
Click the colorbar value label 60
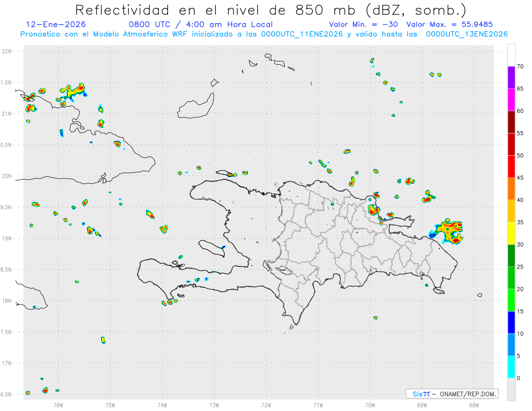click(520, 111)
